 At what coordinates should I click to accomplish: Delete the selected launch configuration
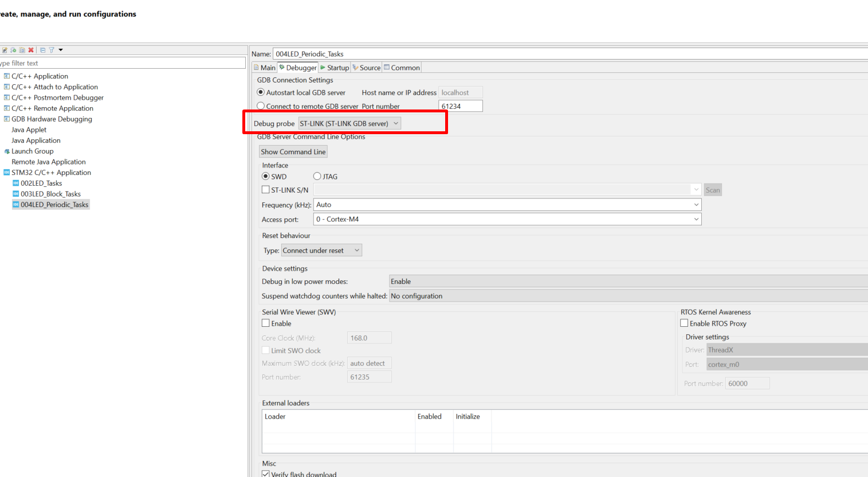point(31,50)
